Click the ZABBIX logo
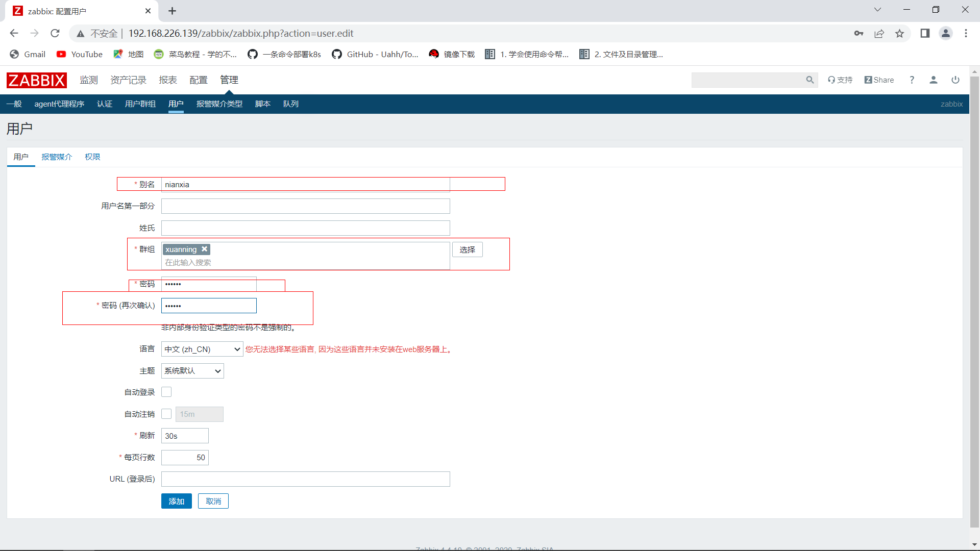The image size is (980, 551). pyautogui.click(x=36, y=80)
